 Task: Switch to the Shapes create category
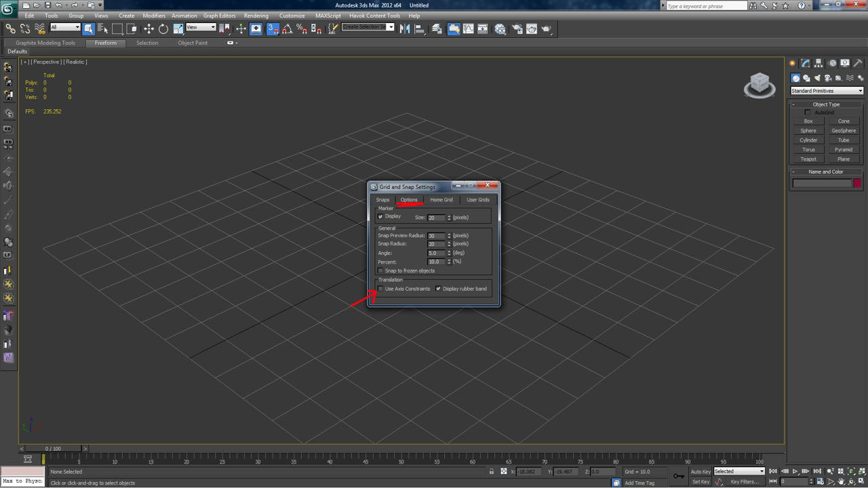(806, 78)
